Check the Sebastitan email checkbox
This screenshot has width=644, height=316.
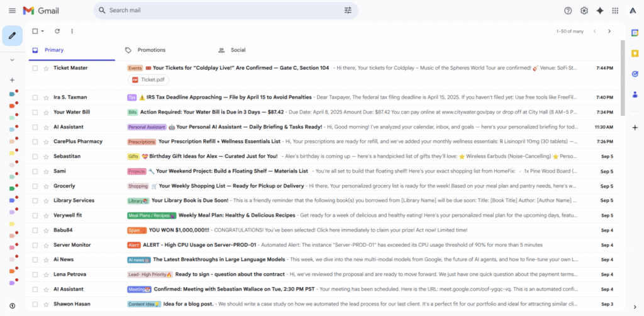35,157
